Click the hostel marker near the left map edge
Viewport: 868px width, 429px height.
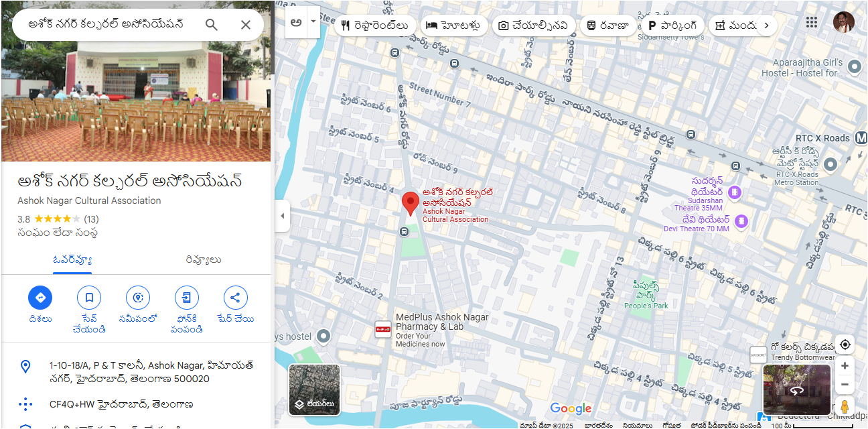pos(323,336)
